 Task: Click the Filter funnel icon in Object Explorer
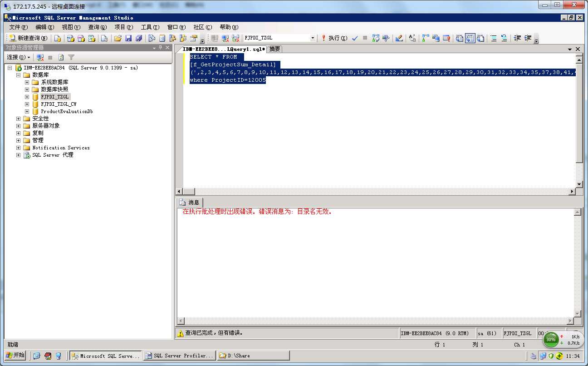71,57
